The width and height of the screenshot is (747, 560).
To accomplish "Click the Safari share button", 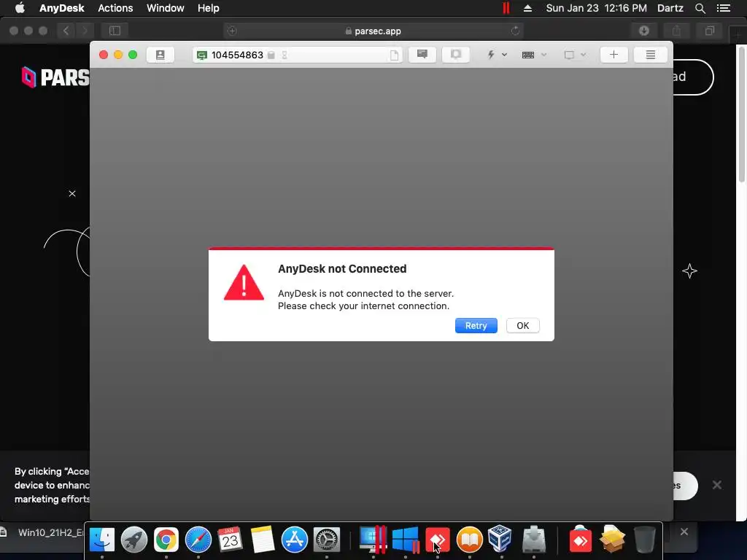I will pos(676,31).
